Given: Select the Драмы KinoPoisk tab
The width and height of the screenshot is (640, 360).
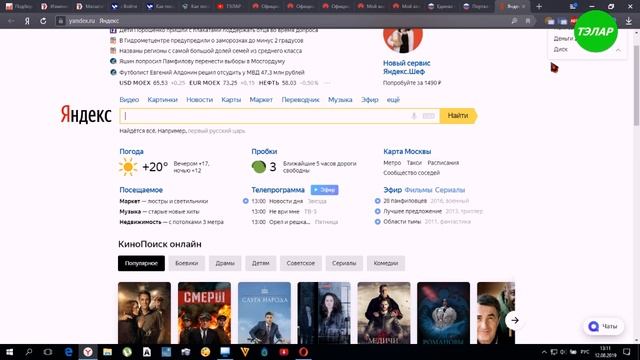Looking at the screenshot, I should (x=225, y=263).
